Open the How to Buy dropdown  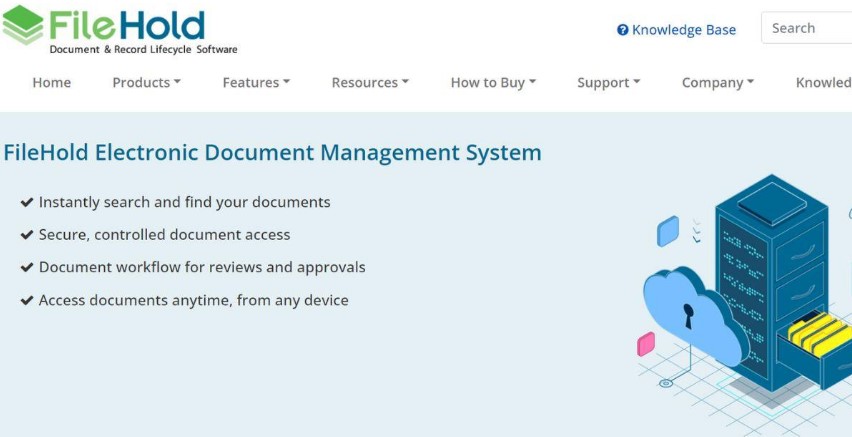(493, 83)
